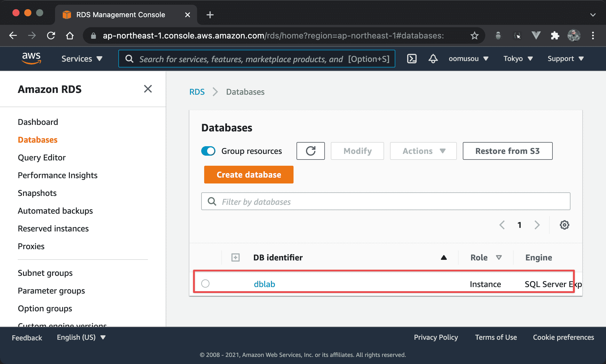Open a new browser tab
Screen dimensions: 606x364
pos(210,15)
